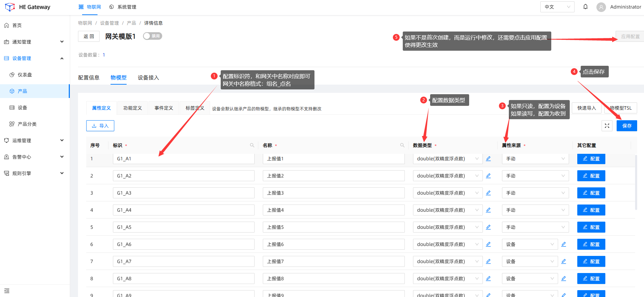Click the Administrator avatar icon
This screenshot has width=644, height=297.
click(601, 7)
